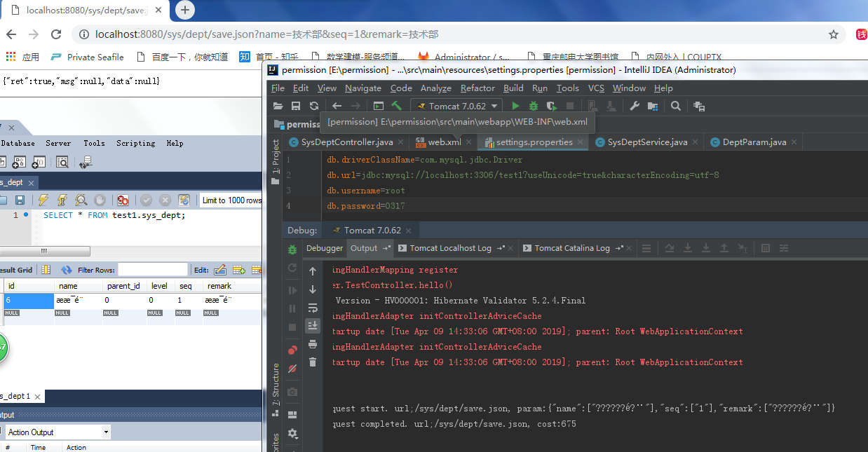This screenshot has height=452, width=868.
Task: Open the Limit to 1000 rows dropdown
Action: point(231,200)
